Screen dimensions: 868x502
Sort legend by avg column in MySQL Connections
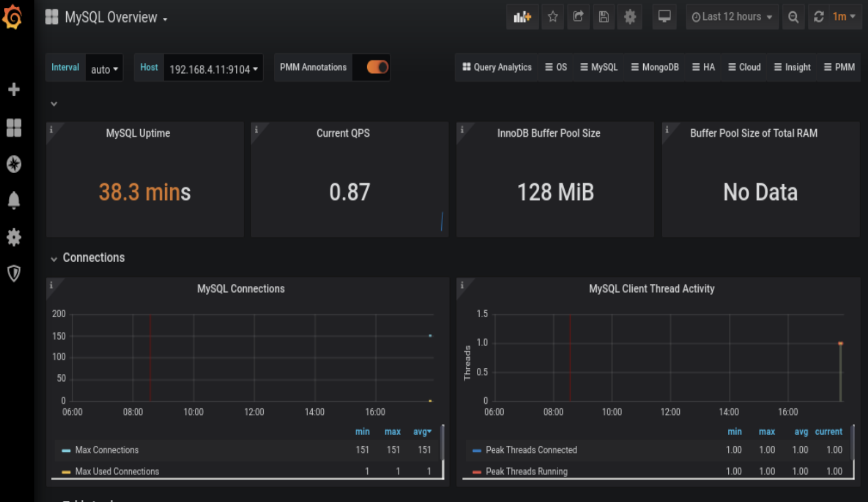422,432
